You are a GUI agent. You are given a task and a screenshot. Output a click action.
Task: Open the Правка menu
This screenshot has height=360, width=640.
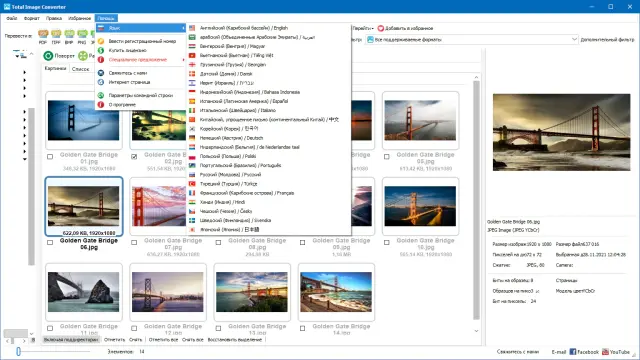54,18
